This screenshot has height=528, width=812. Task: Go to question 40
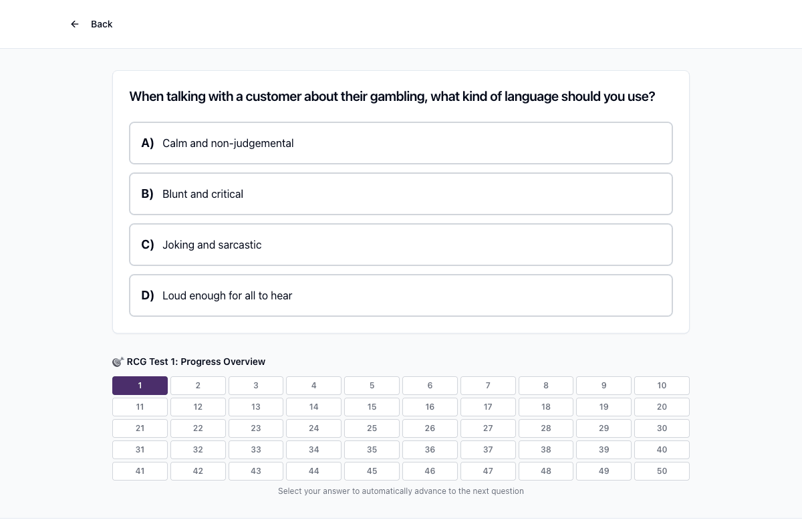tap(662, 450)
